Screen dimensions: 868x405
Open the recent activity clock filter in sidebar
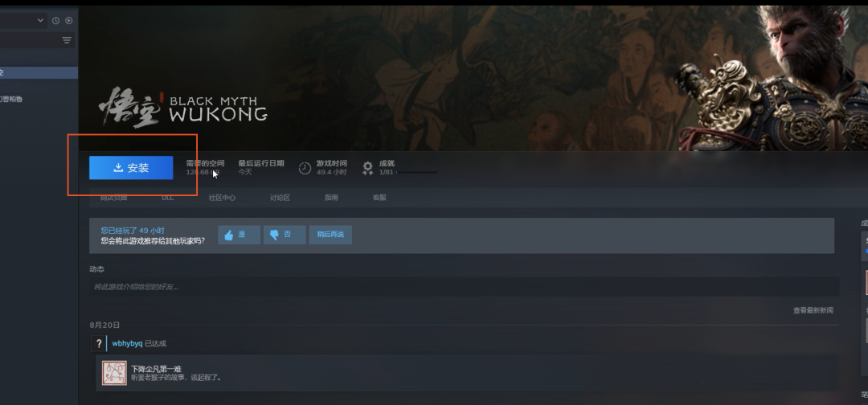click(56, 20)
